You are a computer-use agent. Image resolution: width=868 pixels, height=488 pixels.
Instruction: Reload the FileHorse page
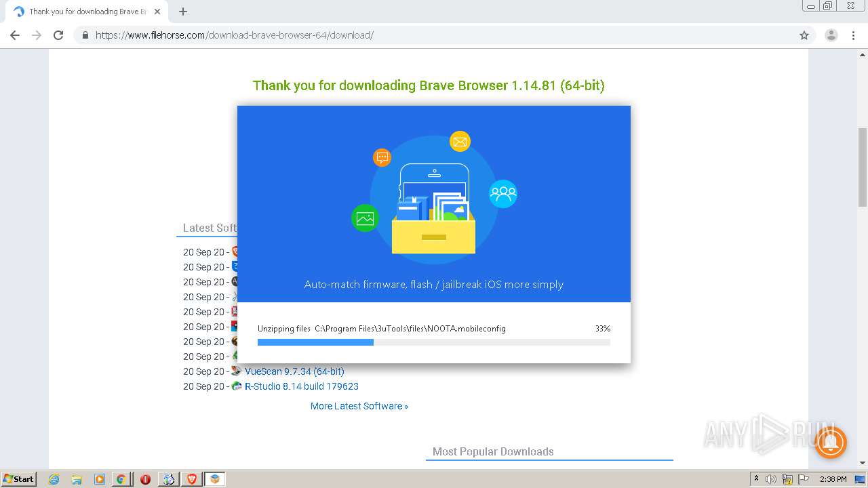point(58,35)
